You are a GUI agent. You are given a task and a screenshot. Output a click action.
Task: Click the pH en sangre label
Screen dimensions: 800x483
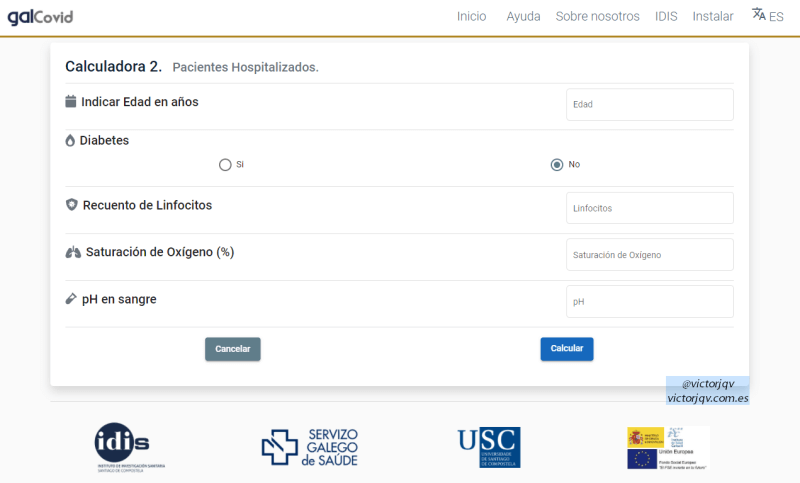click(x=119, y=299)
